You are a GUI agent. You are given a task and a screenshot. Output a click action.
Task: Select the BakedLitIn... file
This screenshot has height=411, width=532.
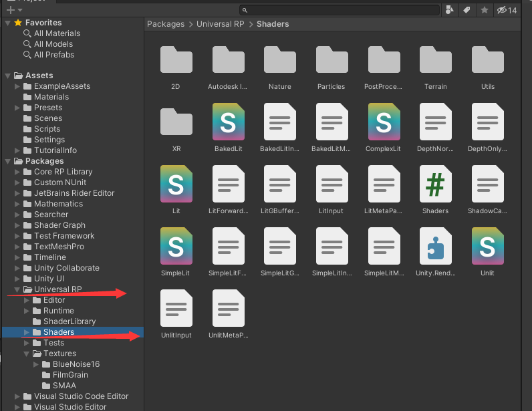click(x=280, y=122)
